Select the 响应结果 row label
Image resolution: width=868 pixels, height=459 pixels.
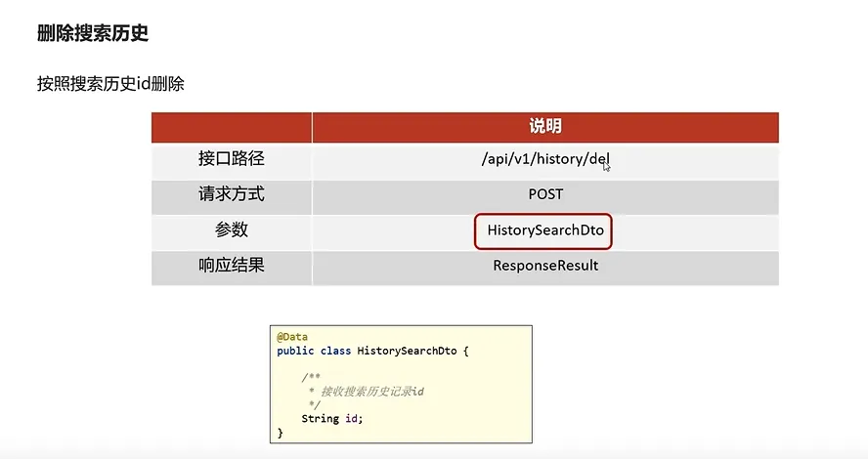tap(232, 266)
